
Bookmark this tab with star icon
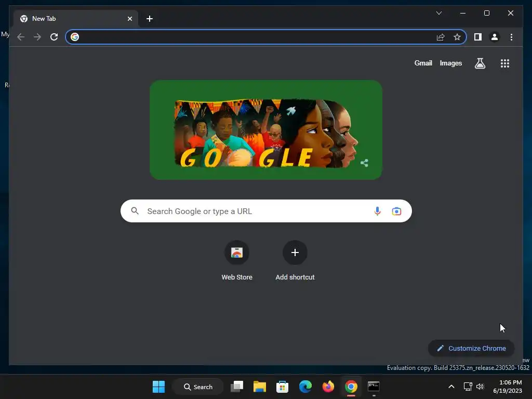pos(457,37)
